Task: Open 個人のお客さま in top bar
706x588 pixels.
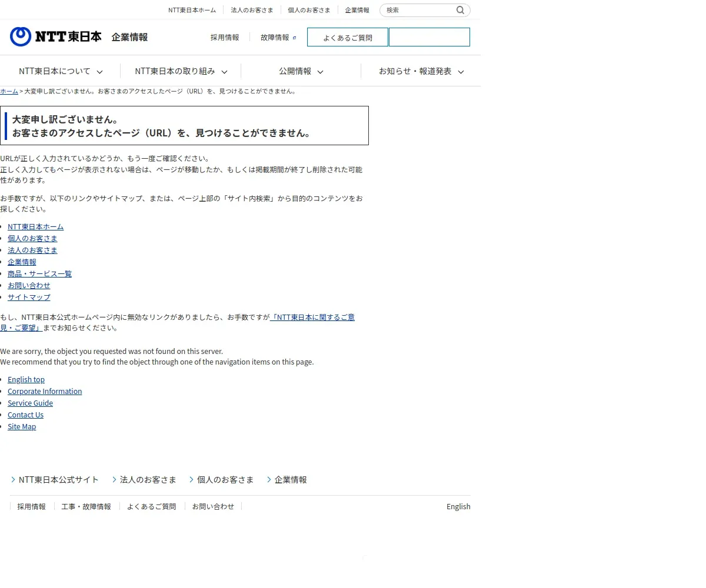Action: 309,10
